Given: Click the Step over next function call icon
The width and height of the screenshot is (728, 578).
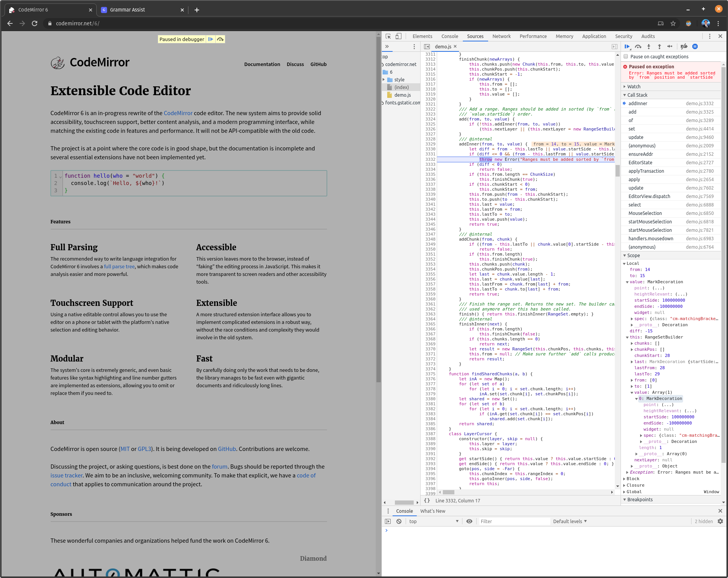Looking at the screenshot, I should [638, 46].
